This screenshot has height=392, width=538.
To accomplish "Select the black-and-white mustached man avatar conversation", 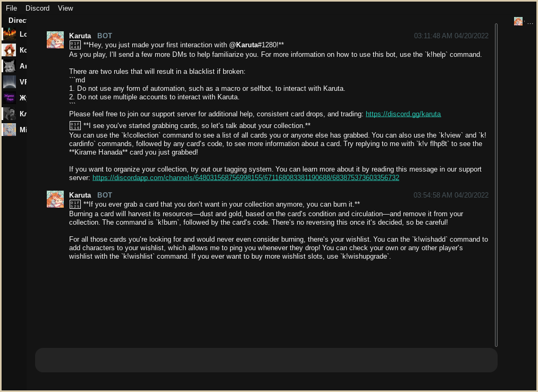I will click(9, 114).
